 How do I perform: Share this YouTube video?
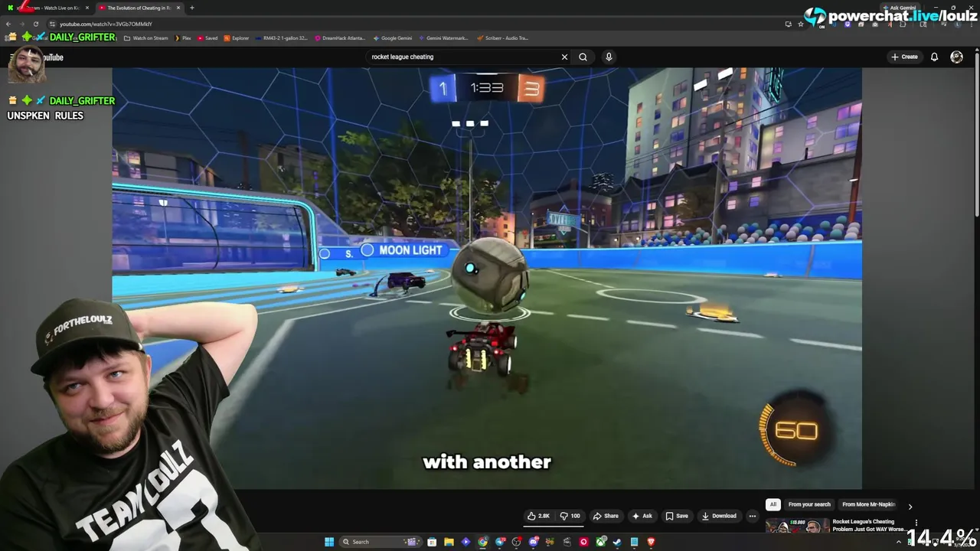pyautogui.click(x=606, y=516)
